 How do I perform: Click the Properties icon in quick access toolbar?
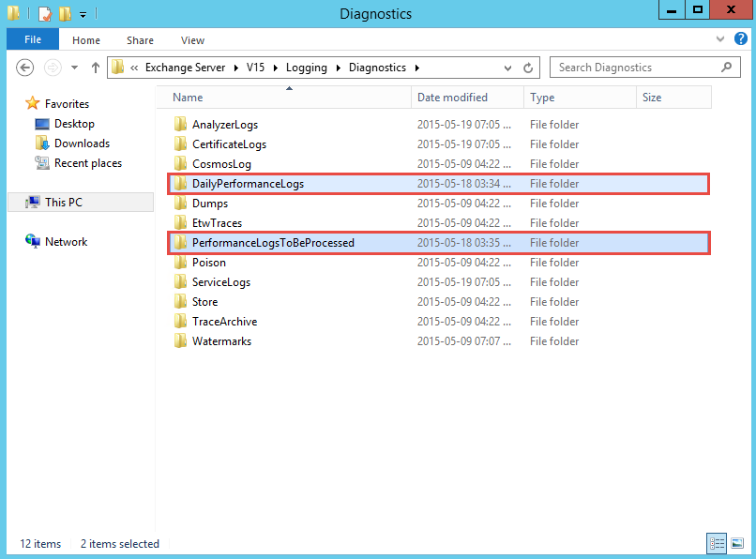[45, 13]
